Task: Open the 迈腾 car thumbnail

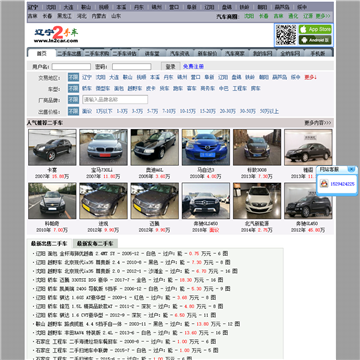Action: click(155, 201)
